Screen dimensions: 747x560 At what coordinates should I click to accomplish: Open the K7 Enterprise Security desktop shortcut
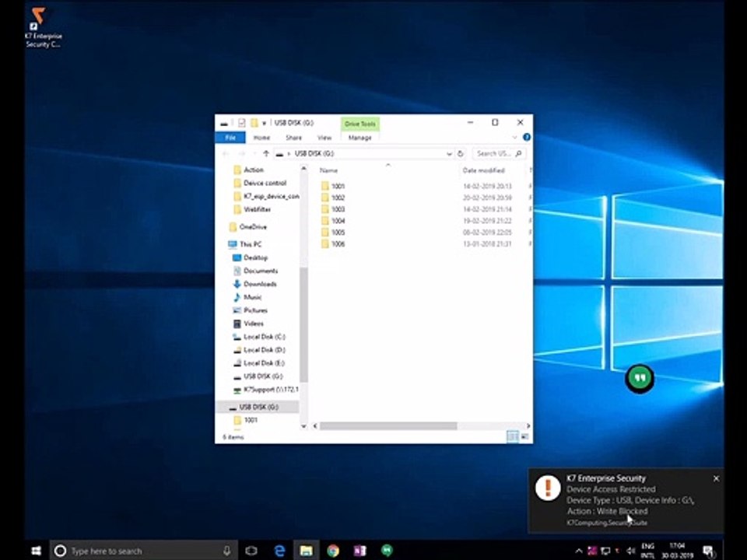43,28
